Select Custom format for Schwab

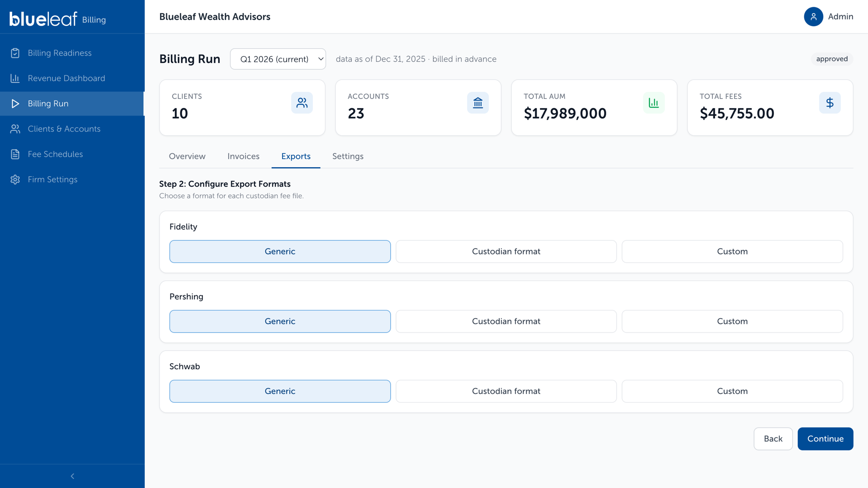(732, 391)
